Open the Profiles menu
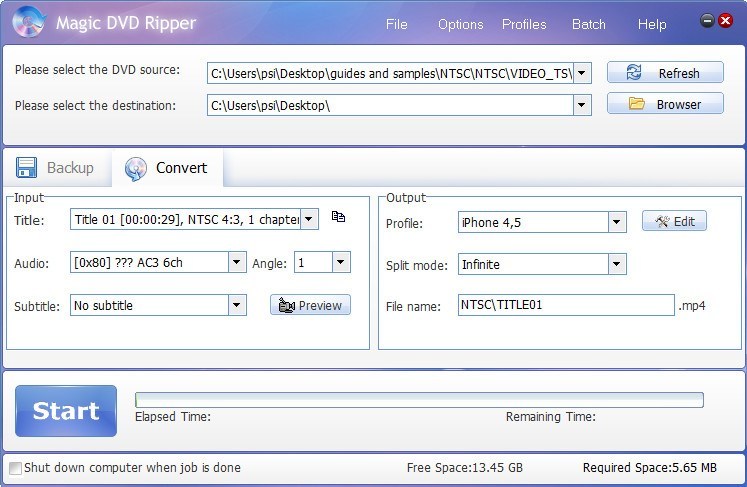747x487 pixels. click(x=524, y=24)
